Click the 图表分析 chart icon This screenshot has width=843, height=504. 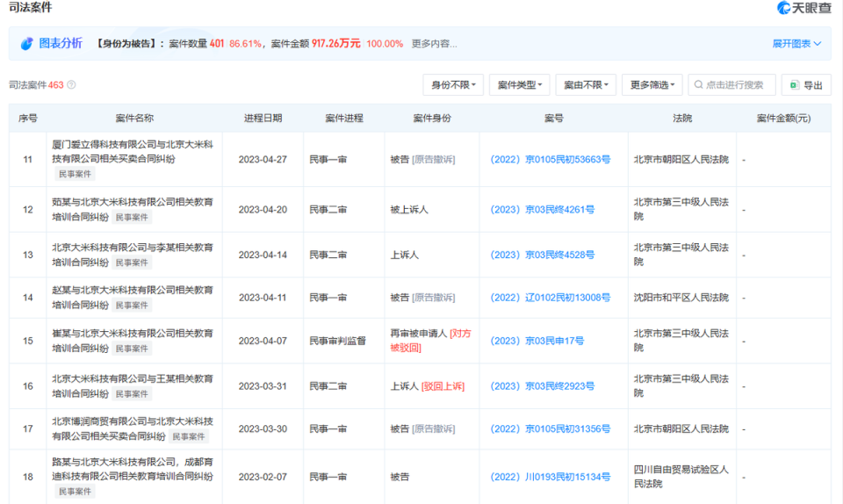pos(26,44)
